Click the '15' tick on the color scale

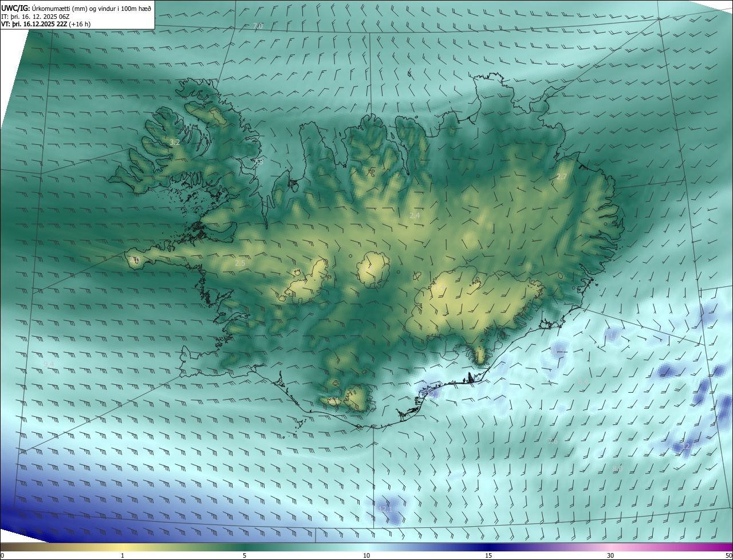488,555
